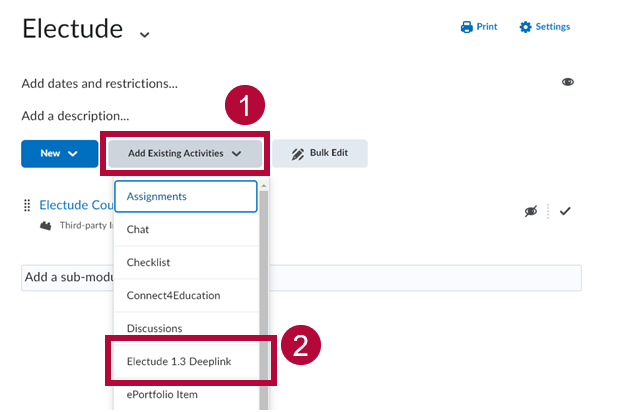Click Add a description text
This screenshot has height=412, width=628.
click(75, 116)
